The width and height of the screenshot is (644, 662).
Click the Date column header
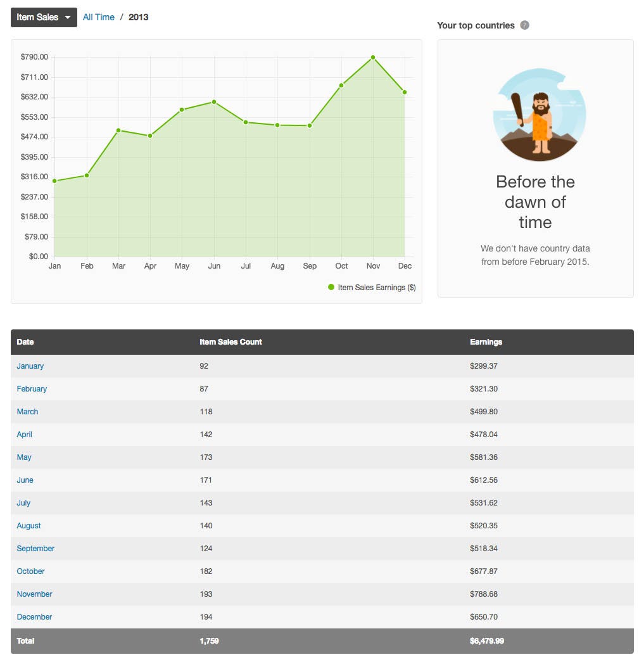click(x=25, y=342)
